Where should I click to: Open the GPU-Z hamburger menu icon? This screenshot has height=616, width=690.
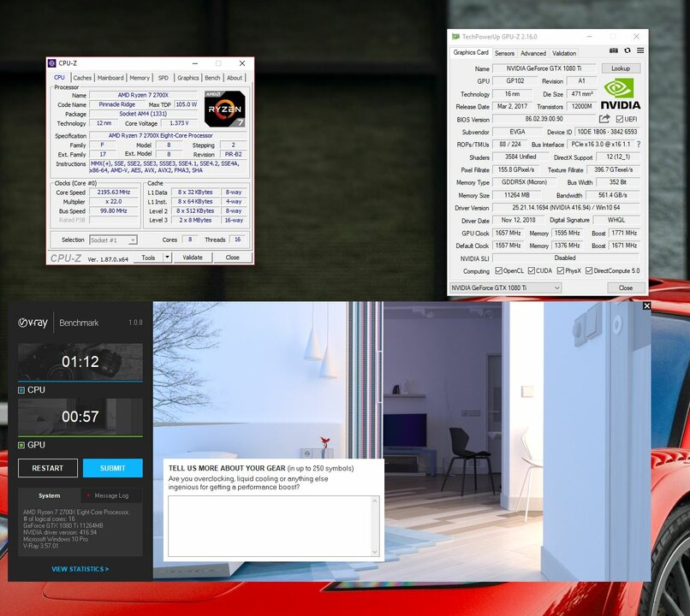pyautogui.click(x=640, y=50)
